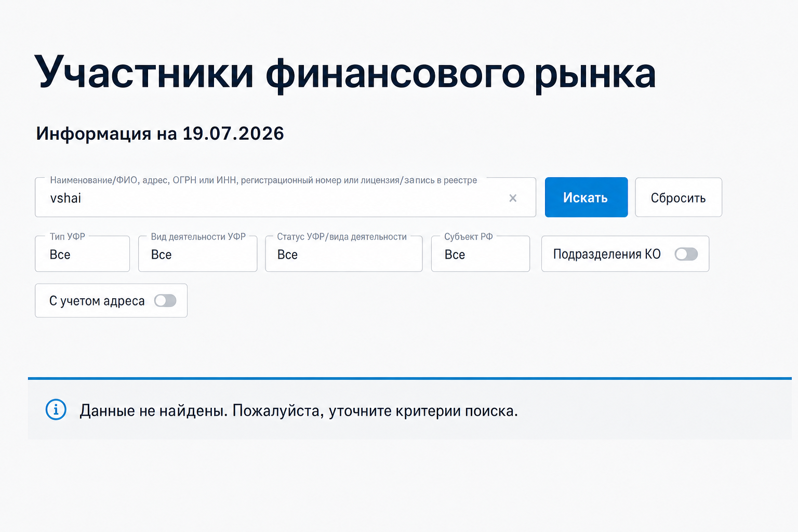Viewport: 798px width, 532px height.
Task: Open the Тип УФР dropdown
Action: (82, 254)
